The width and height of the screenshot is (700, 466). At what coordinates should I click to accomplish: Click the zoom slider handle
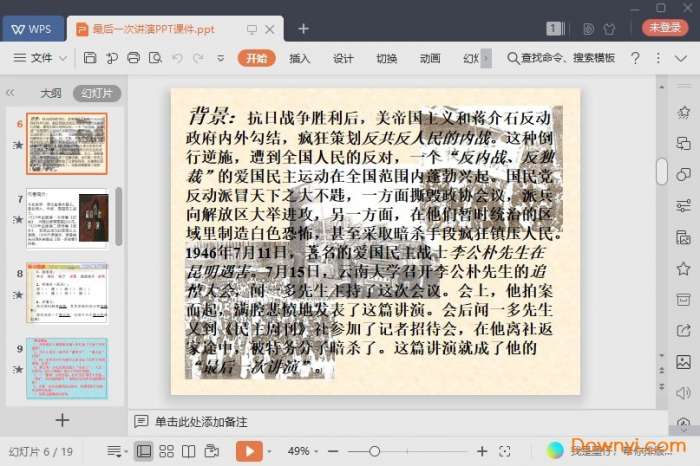375,451
